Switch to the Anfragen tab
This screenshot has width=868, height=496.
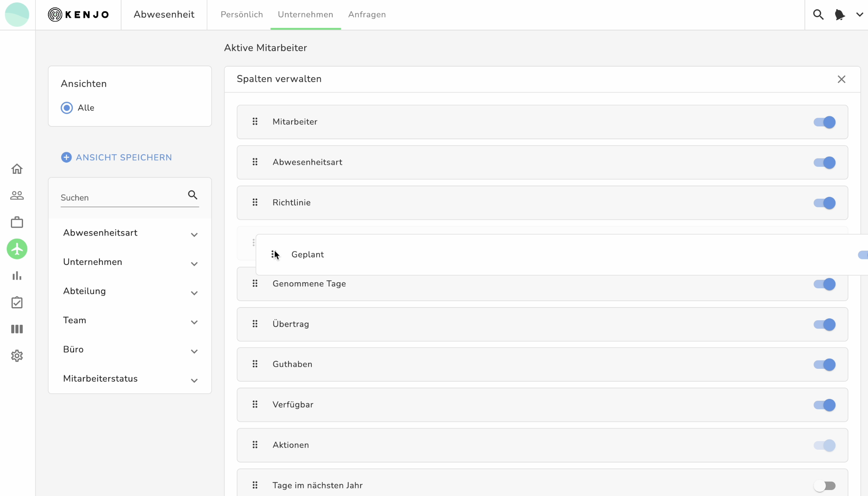[367, 15]
